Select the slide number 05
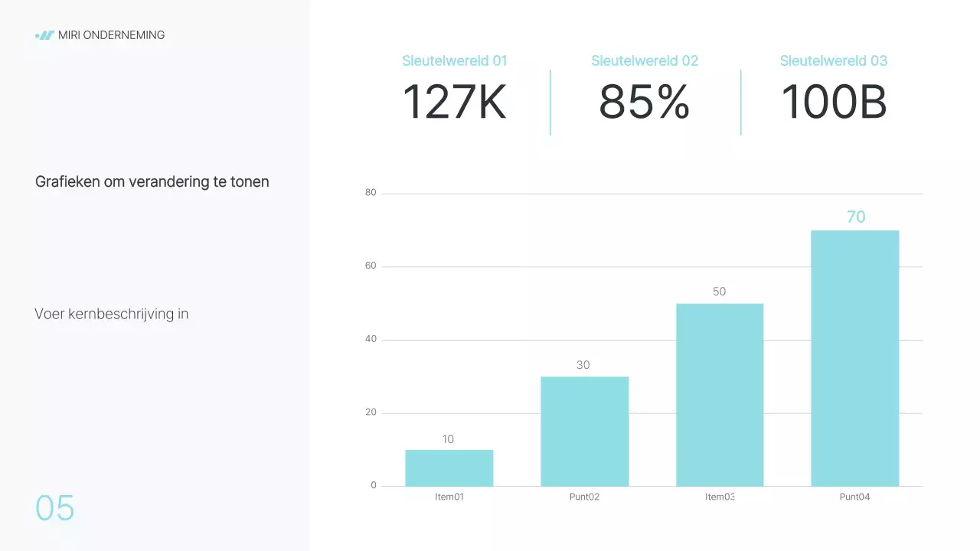This screenshot has height=551, width=980. (55, 508)
